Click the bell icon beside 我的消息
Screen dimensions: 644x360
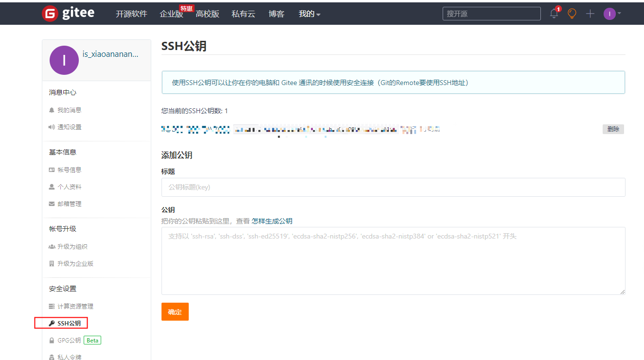[52, 110]
